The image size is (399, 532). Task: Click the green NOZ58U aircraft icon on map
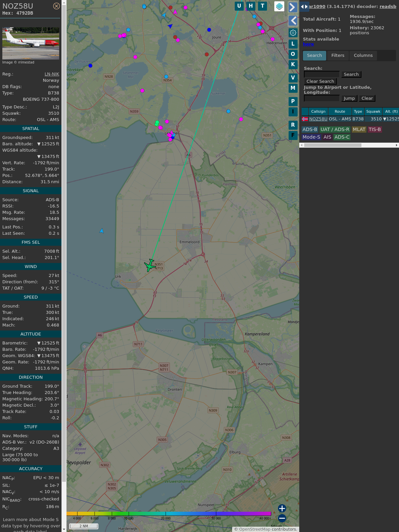[150, 265]
